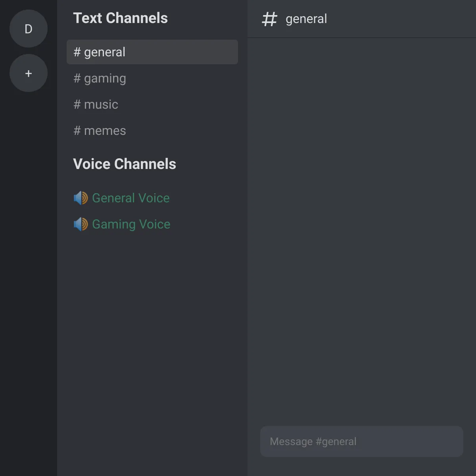The width and height of the screenshot is (476, 476).
Task: Click the plus icon to add a server
Action: [29, 73]
